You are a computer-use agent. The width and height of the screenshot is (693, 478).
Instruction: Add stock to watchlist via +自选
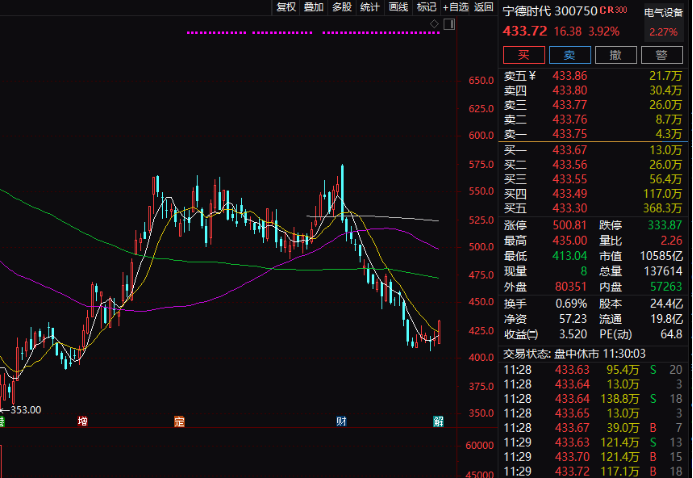pyautogui.click(x=456, y=7)
